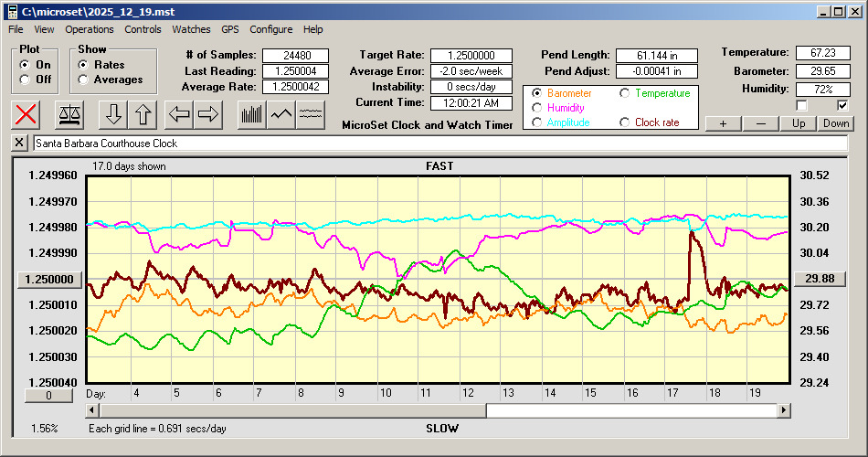The image size is (868, 457).
Task: Uncheck the checked box under Humidity
Action: click(x=842, y=105)
